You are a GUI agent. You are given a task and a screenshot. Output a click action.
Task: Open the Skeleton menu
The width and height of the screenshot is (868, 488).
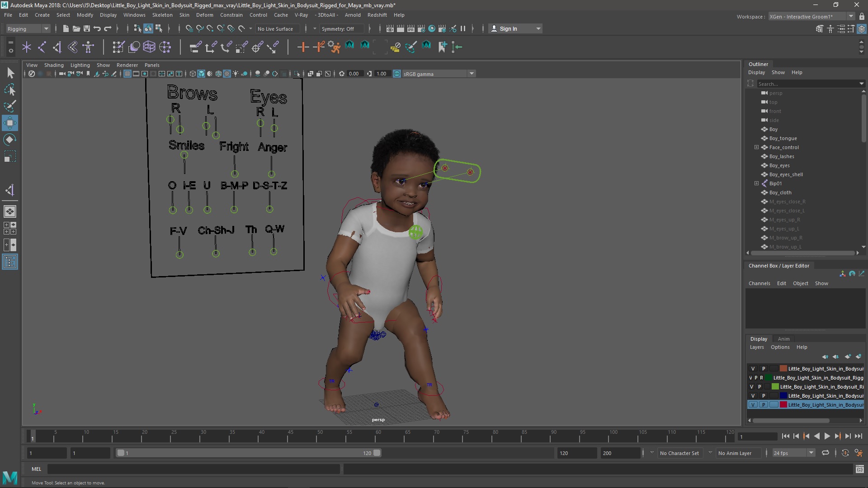tap(162, 15)
